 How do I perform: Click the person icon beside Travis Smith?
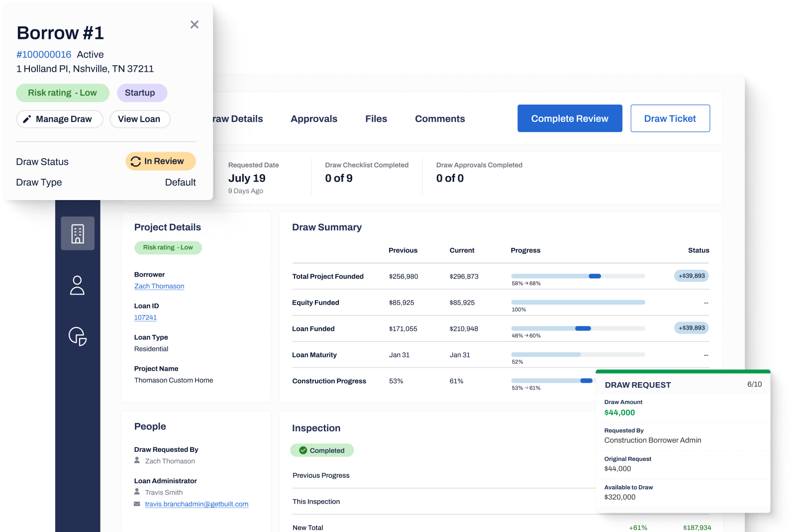click(x=137, y=492)
